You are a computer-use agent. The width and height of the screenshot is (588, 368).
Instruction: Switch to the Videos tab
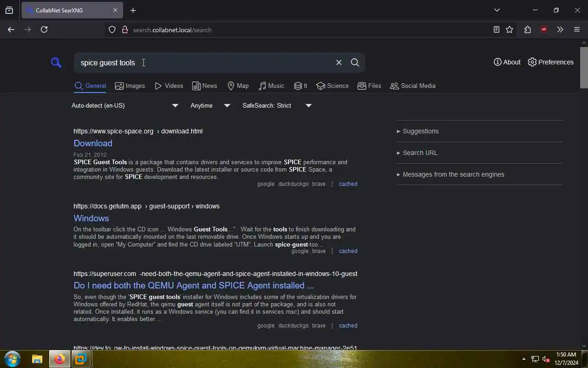[169, 86]
